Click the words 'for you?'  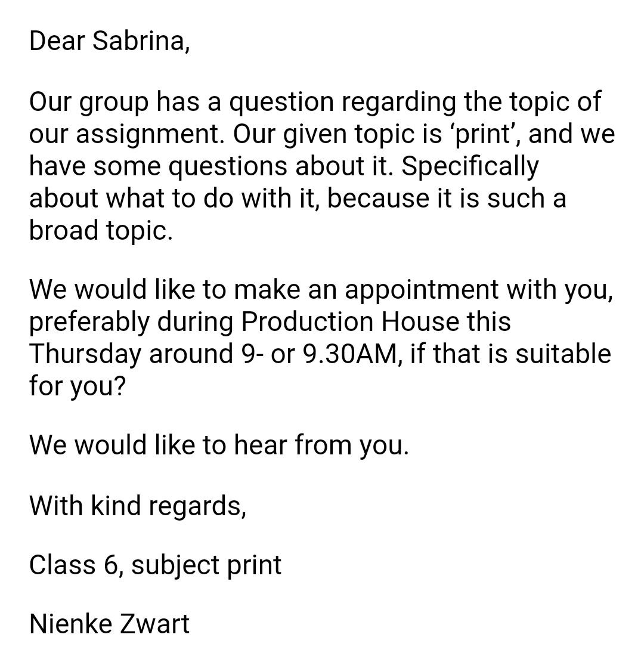[77, 386]
